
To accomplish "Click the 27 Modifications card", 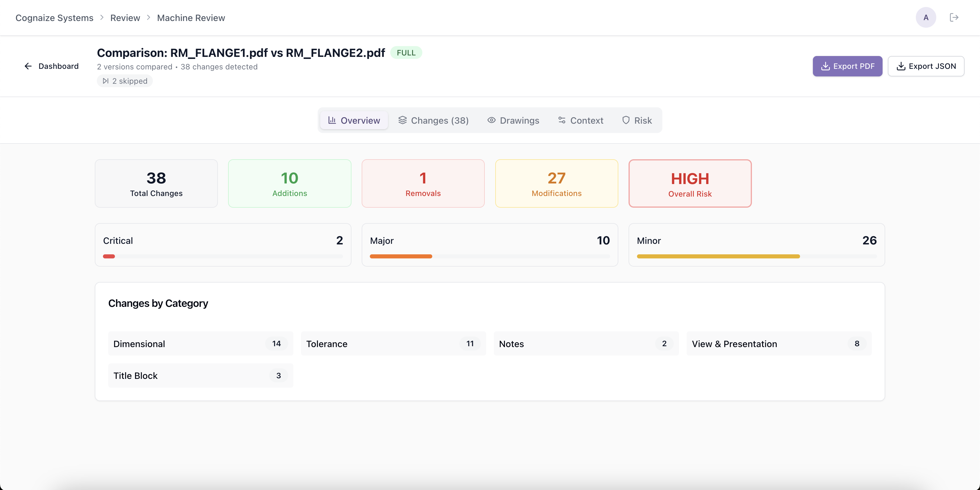I will (556, 183).
